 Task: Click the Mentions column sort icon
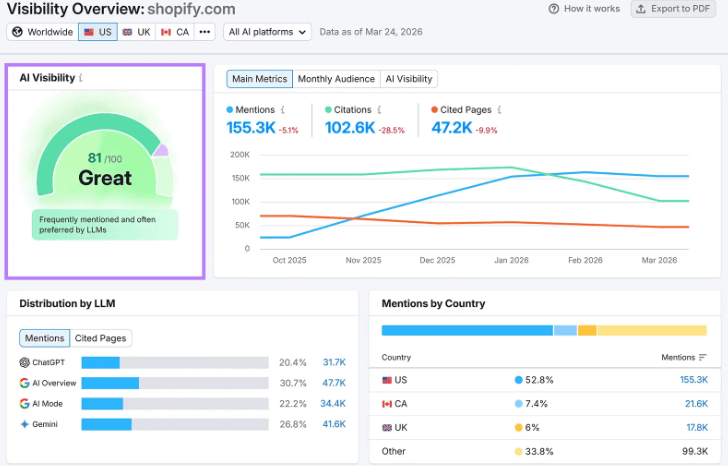(x=702, y=357)
